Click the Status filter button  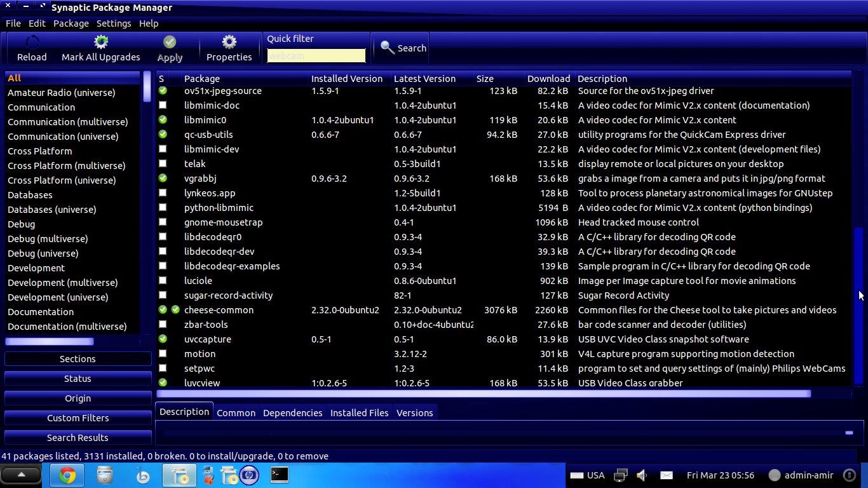coord(78,378)
